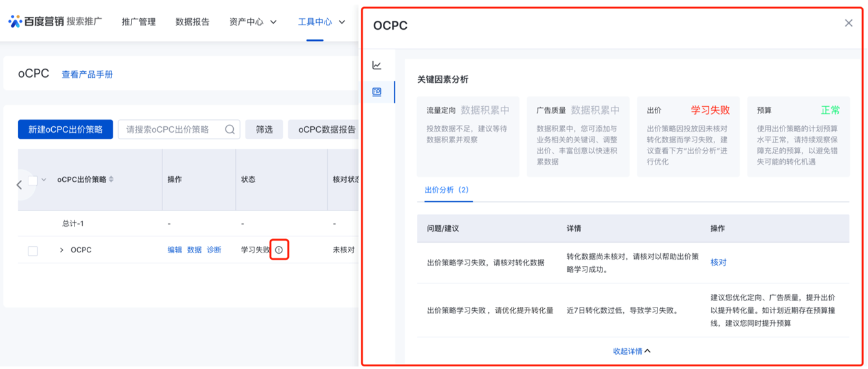Click the search magnifier icon in strategy search
The image size is (868, 369).
click(x=230, y=129)
